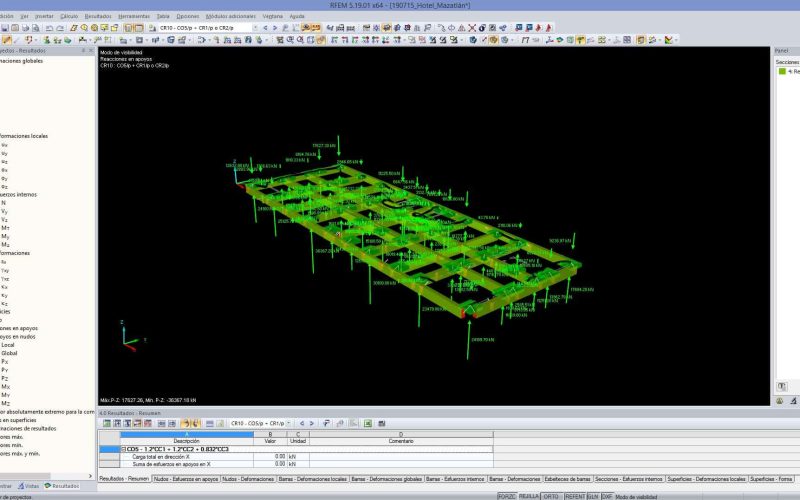Screen dimensions: 800x500
Task: Open the CR10 dropdown in results table toolbar
Action: 289,423
